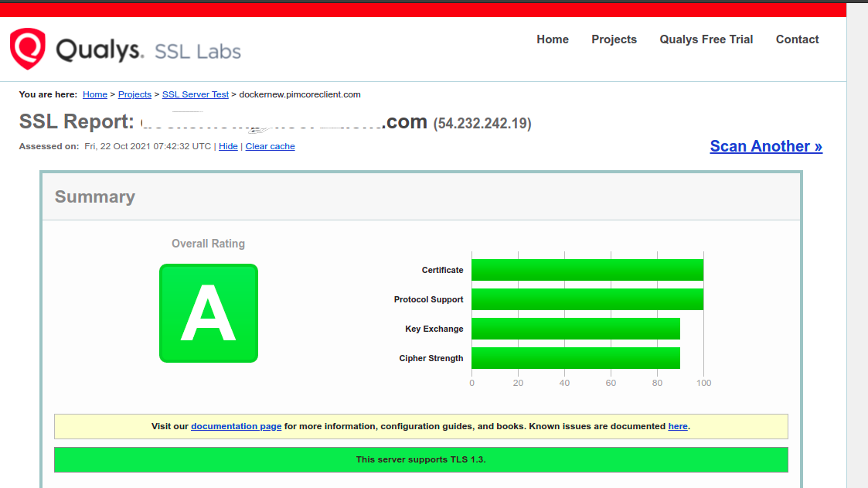This screenshot has width=868, height=488.
Task: Click the Clear cache link
Action: tap(271, 146)
